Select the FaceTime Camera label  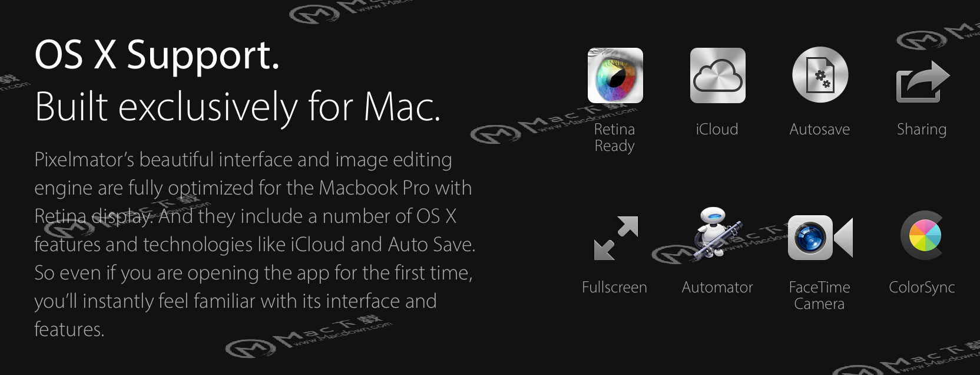click(819, 295)
